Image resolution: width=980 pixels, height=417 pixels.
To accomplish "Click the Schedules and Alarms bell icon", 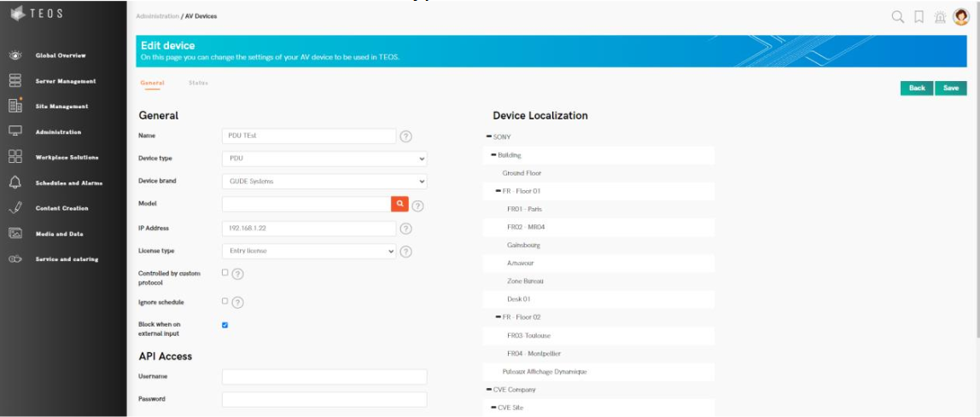I will pyautogui.click(x=15, y=182).
